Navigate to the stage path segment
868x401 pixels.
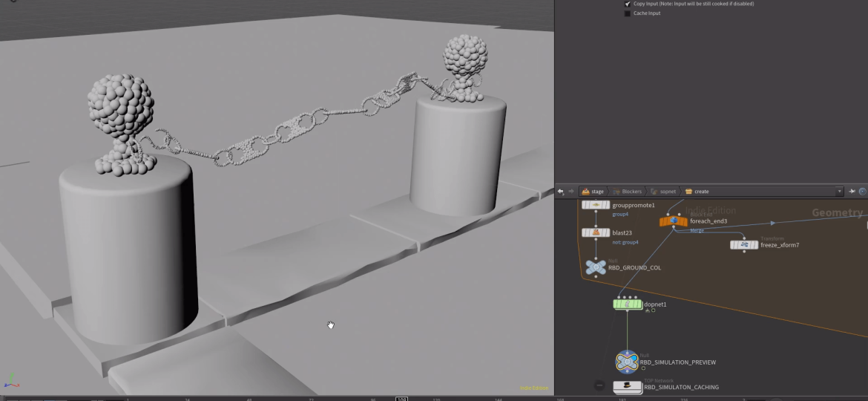tap(593, 192)
